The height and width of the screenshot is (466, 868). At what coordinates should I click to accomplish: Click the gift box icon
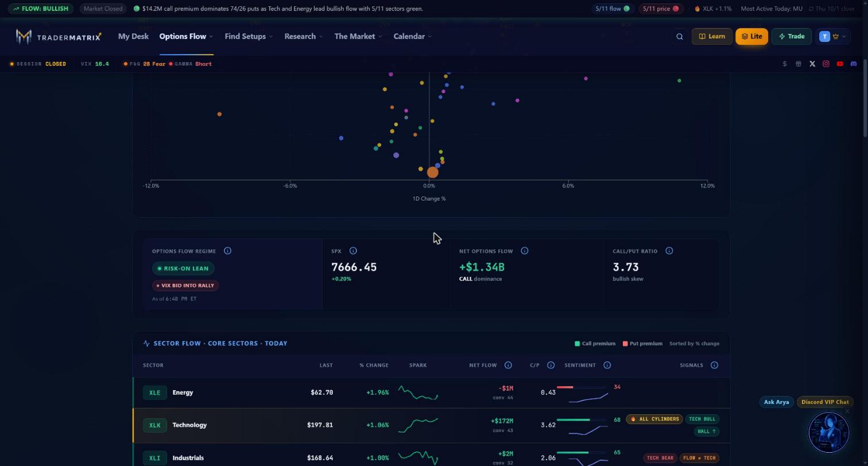click(799, 64)
